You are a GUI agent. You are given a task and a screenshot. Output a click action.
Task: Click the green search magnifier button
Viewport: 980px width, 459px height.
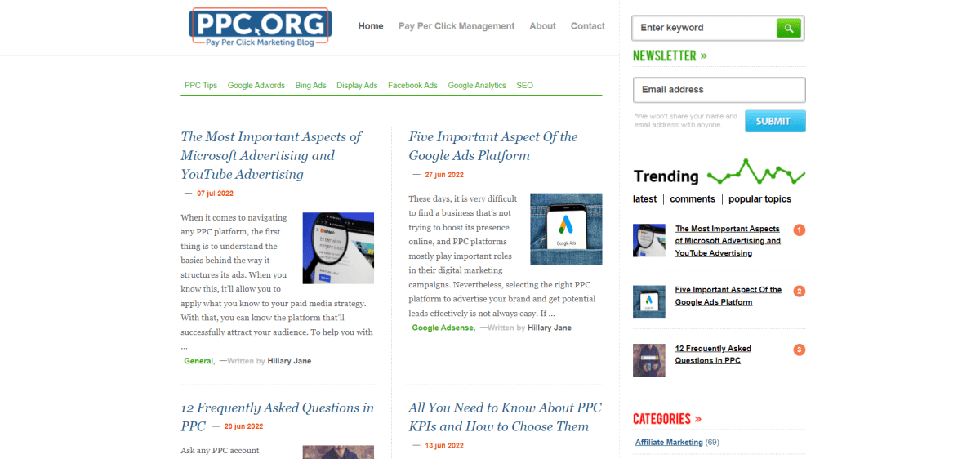788,28
